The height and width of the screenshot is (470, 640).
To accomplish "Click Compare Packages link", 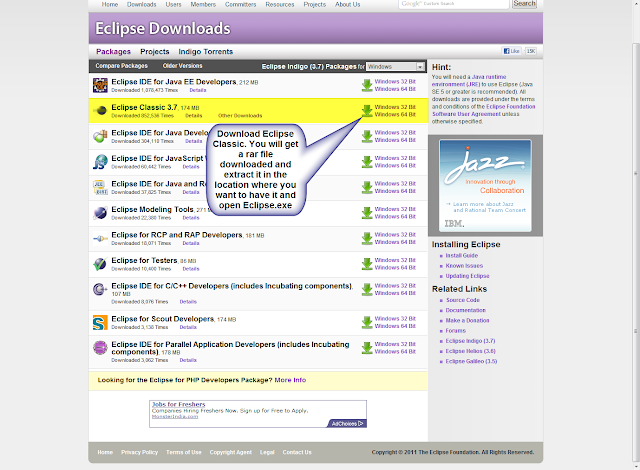I will [122, 66].
